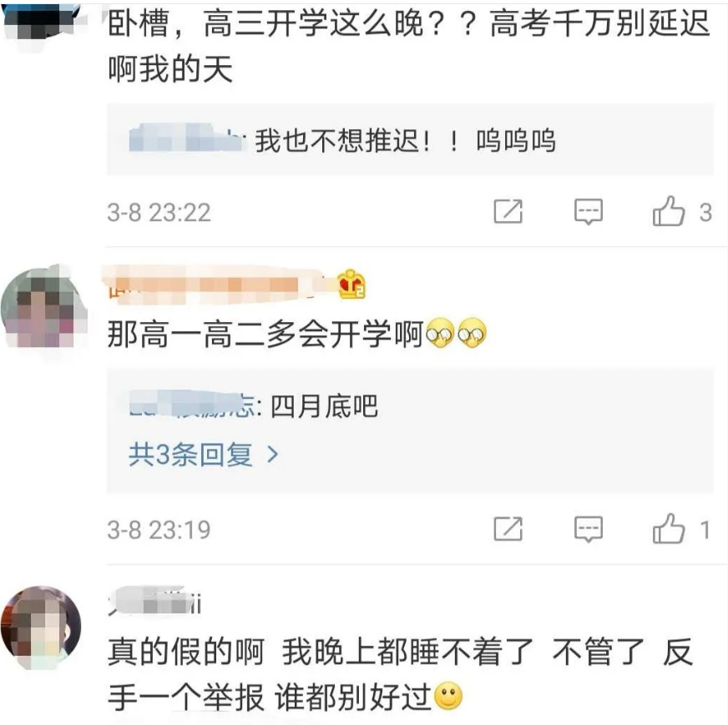Viewport: 728px width, 725px height.
Task: Open avatar of 那高一高二多会开学啊 commenter
Action: tap(44, 307)
